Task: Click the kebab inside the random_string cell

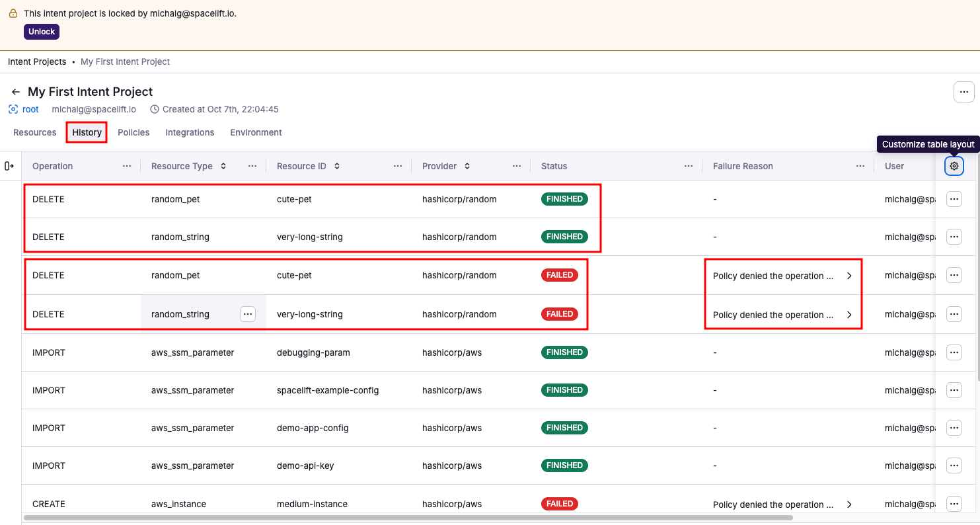Action: (x=248, y=313)
